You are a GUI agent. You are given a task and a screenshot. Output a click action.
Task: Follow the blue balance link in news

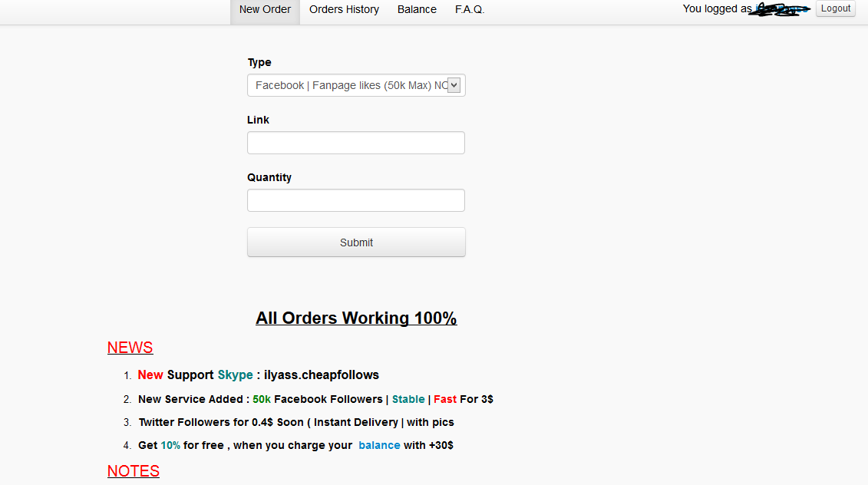pos(379,445)
